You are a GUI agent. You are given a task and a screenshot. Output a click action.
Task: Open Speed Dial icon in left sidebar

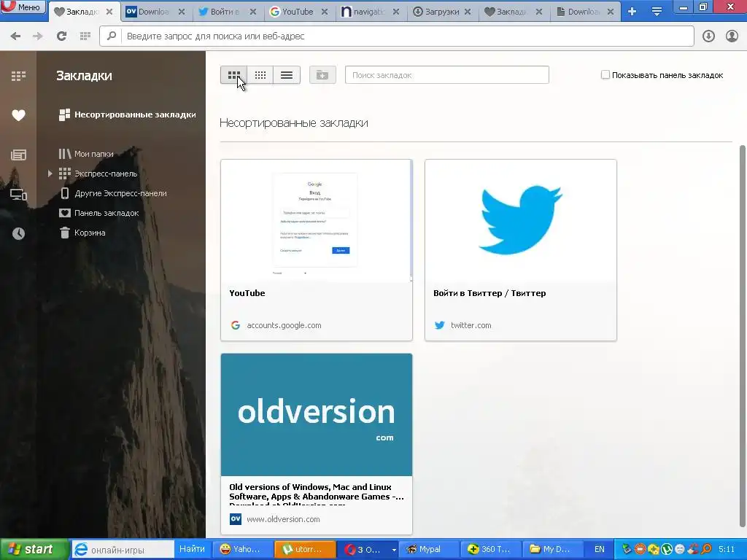(18, 76)
